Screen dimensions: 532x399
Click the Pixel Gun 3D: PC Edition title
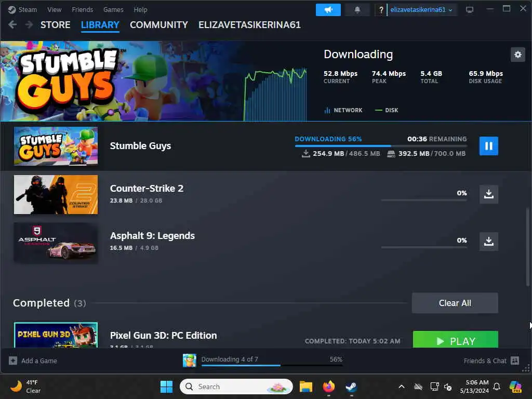(x=164, y=335)
